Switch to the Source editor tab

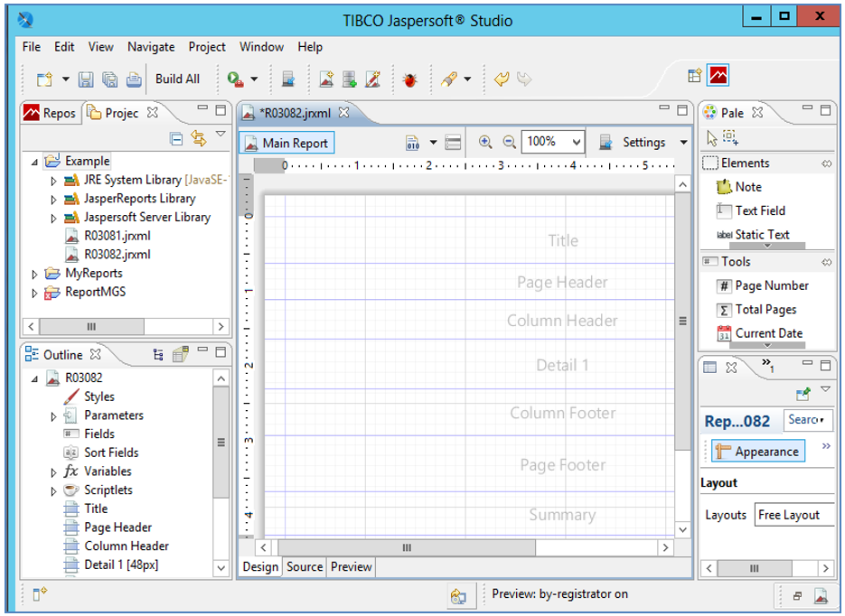305,566
